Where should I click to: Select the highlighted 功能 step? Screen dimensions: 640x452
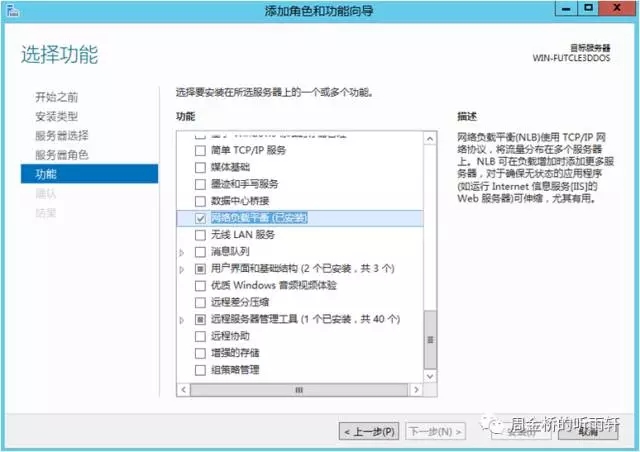pos(89,174)
